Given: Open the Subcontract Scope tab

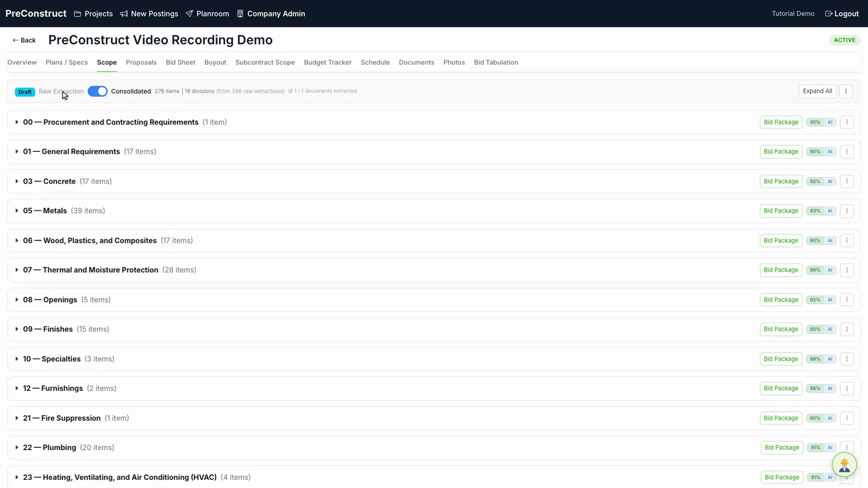Looking at the screenshot, I should click(x=265, y=62).
